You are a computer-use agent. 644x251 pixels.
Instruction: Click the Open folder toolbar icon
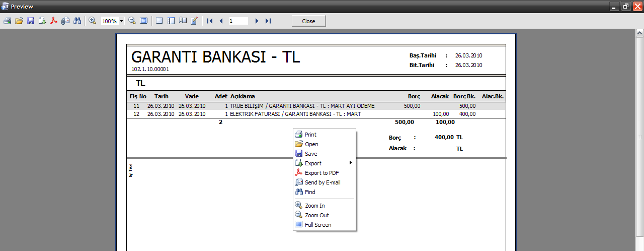click(19, 21)
